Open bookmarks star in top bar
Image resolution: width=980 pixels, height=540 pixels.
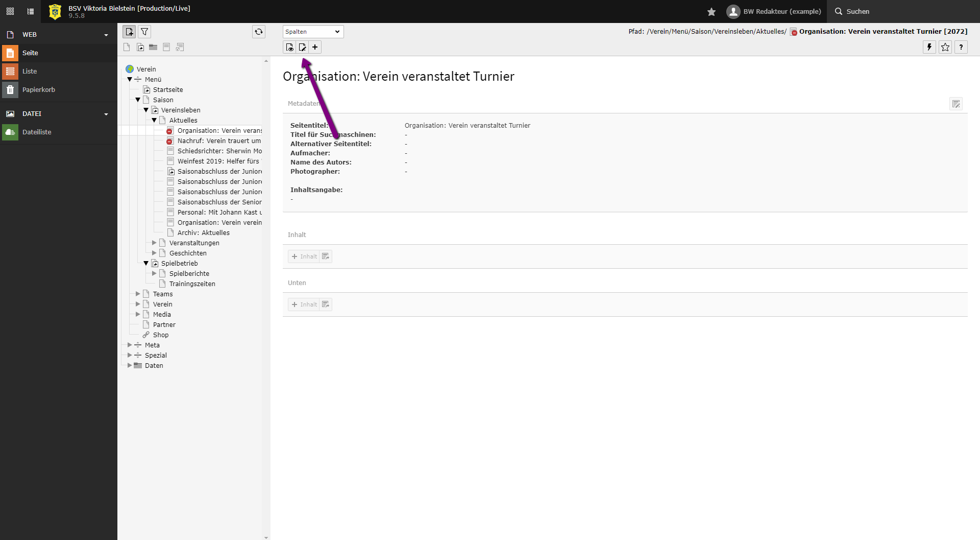point(712,11)
